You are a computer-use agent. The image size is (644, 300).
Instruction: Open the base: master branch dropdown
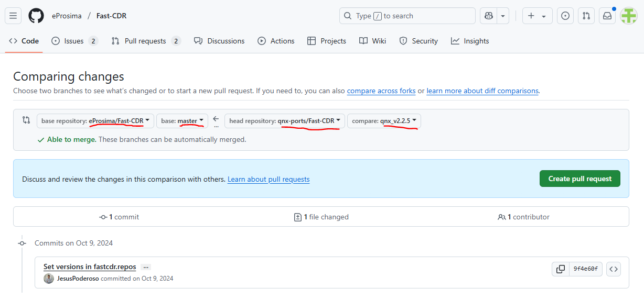(182, 121)
